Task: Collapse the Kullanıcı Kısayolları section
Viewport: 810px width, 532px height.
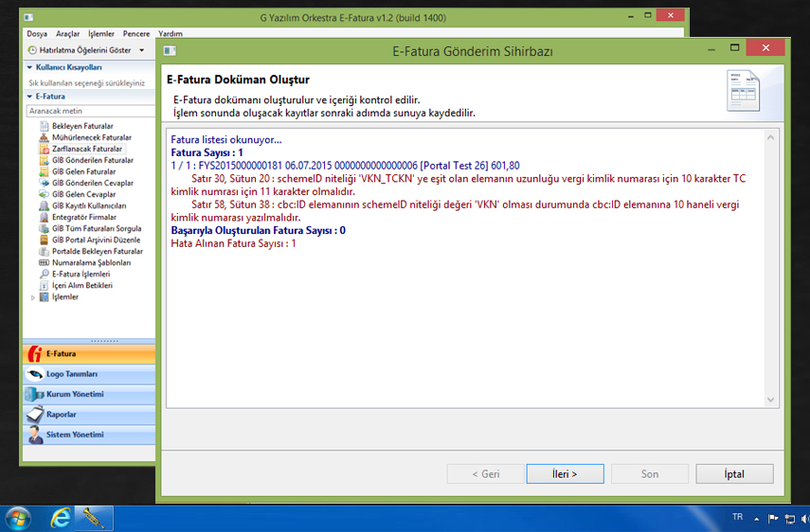Action: pyautogui.click(x=29, y=67)
